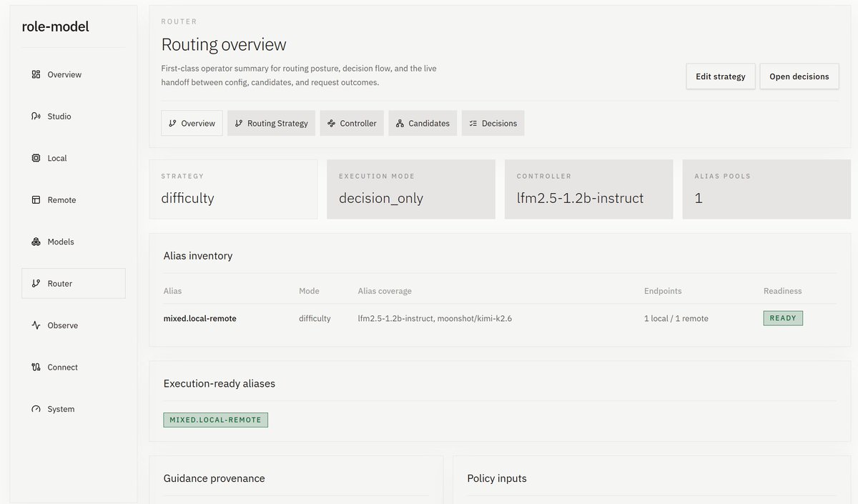Image resolution: width=858 pixels, height=504 pixels.
Task: Click the branch icon on the Overview tab
Action: click(x=172, y=123)
